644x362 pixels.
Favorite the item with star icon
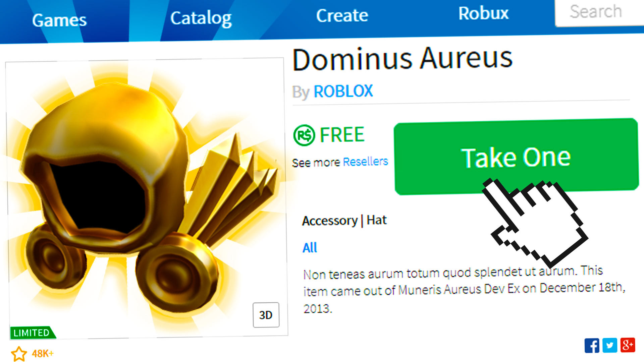(19, 354)
